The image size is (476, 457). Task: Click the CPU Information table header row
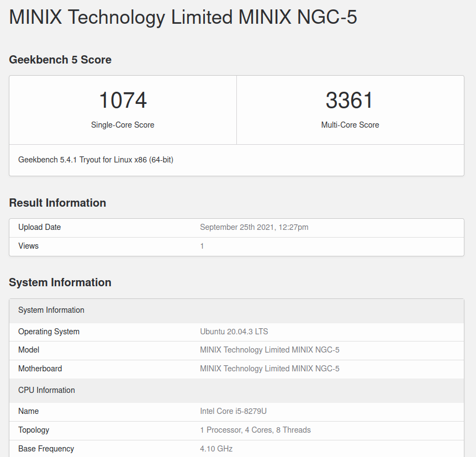click(236, 391)
